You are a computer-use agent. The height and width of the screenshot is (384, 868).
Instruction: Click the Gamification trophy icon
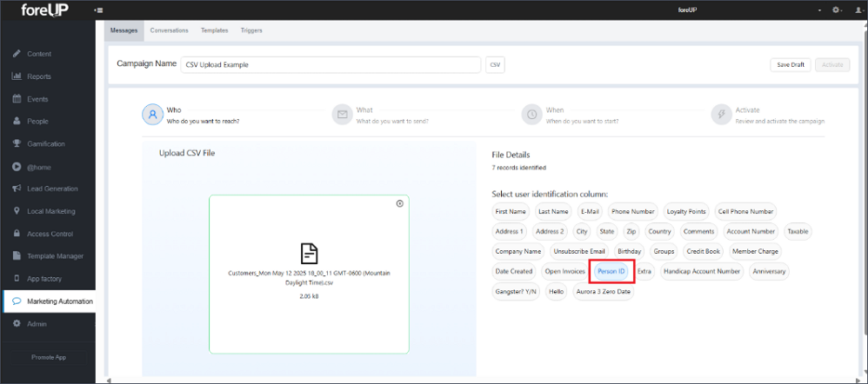click(x=17, y=144)
